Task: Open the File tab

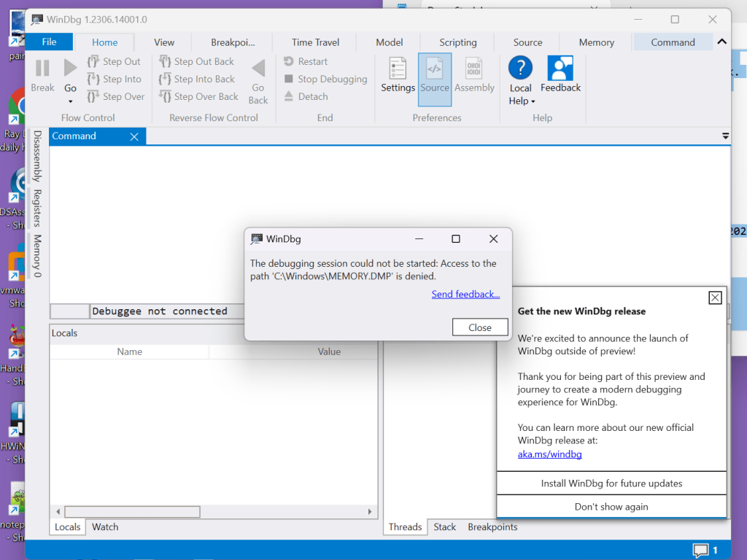Action: [49, 42]
